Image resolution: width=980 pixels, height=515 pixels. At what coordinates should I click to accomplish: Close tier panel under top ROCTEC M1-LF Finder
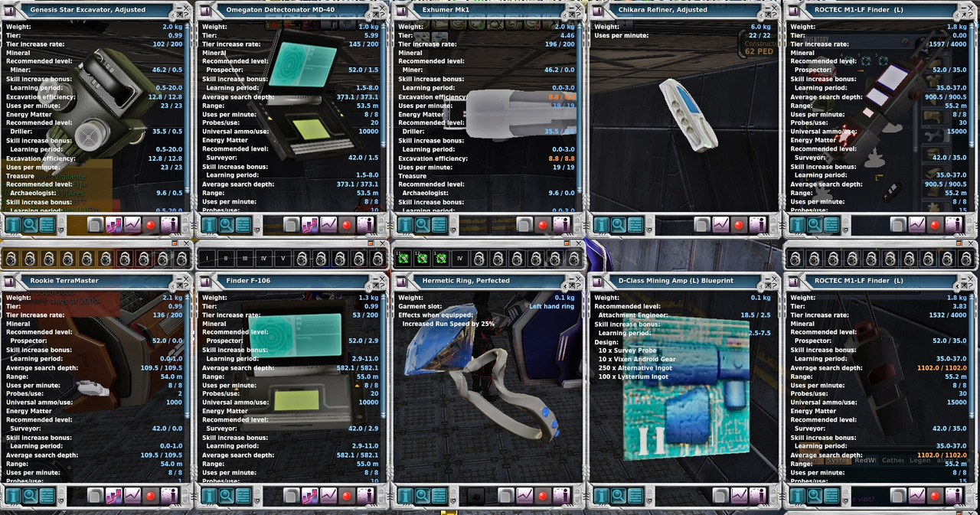(971, 243)
